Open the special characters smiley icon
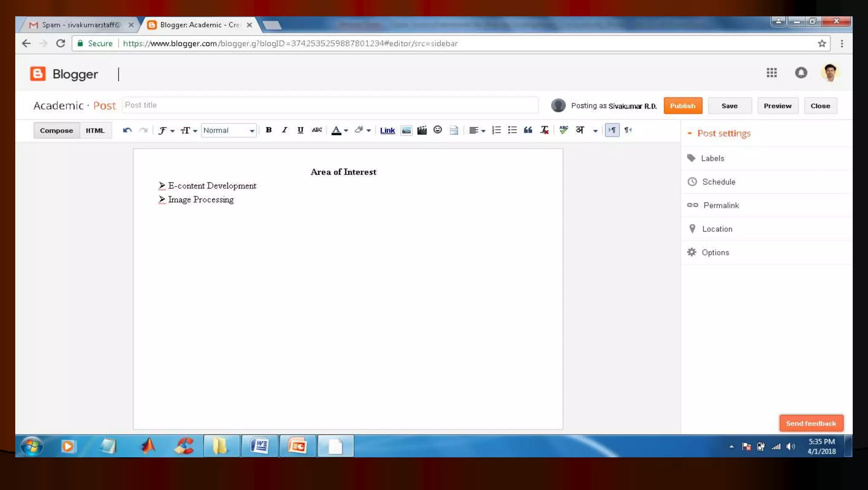868x490 pixels. [x=437, y=130]
